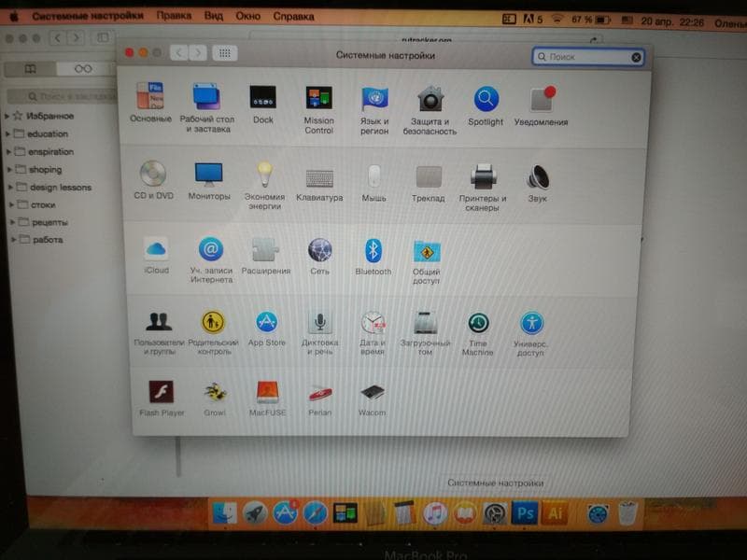Screen dimensions: 747x560
Task: Open Родительский контроль pane
Action: pos(213,333)
